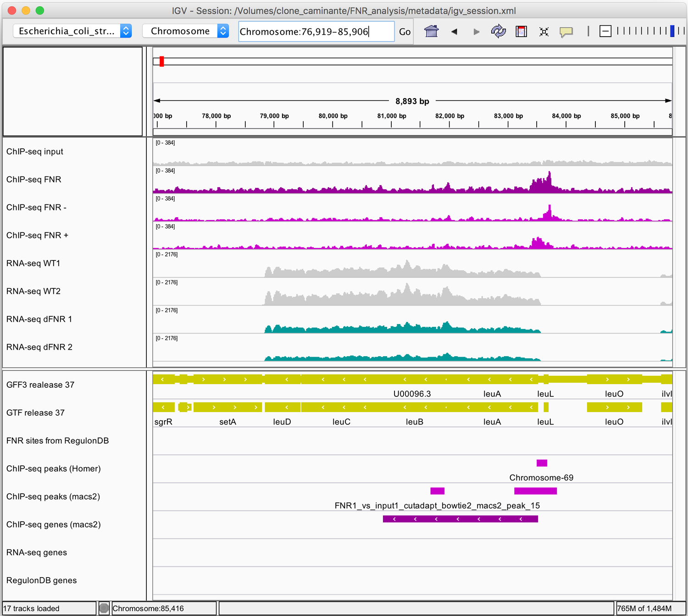
Task: Select the ChIP-seq peaks (Homer) track name
Action: (53, 469)
